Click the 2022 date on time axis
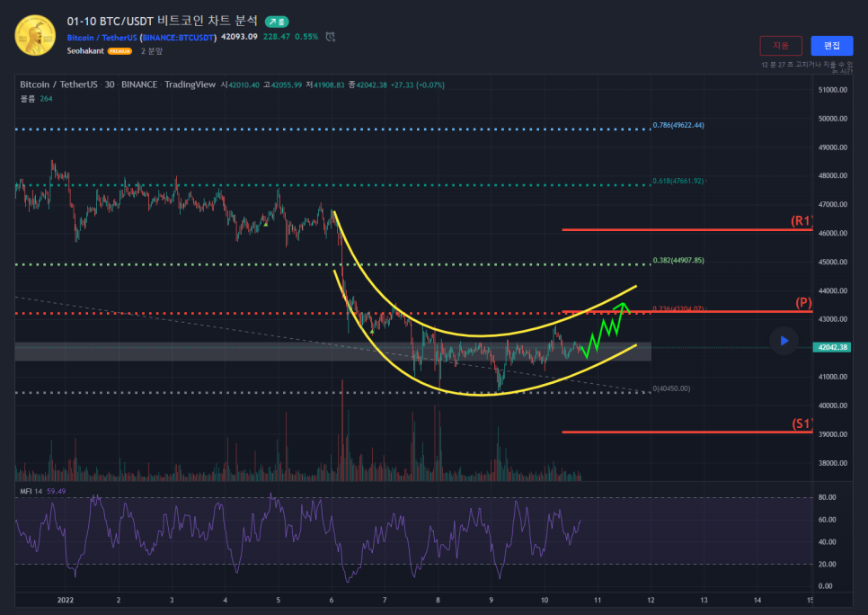The height and width of the screenshot is (615, 868). tap(65, 599)
